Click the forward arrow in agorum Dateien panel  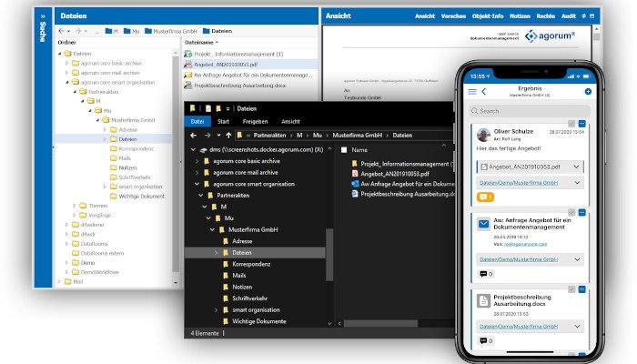[x=78, y=31]
